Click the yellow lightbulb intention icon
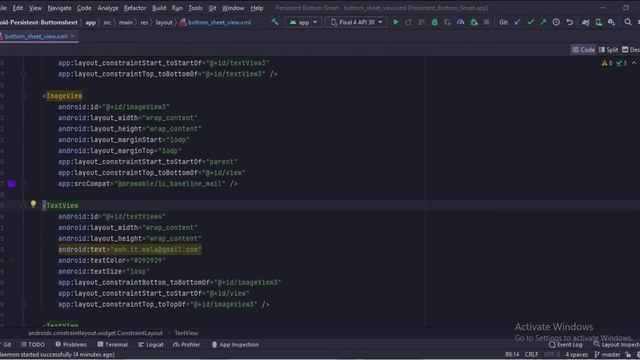The image size is (640, 360). click(33, 204)
